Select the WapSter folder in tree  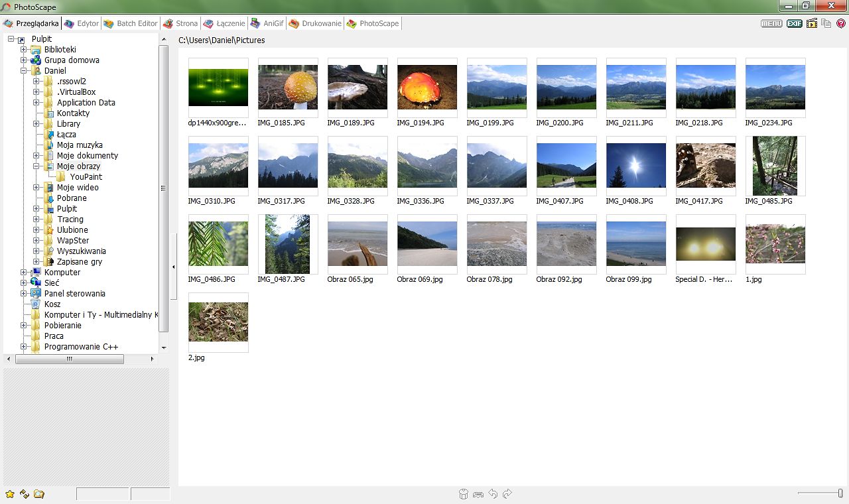coord(73,241)
